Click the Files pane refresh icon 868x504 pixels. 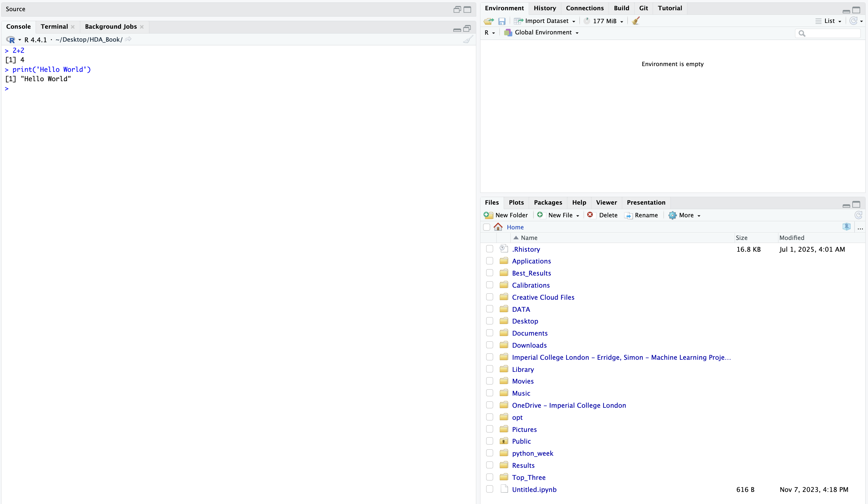coord(858,215)
